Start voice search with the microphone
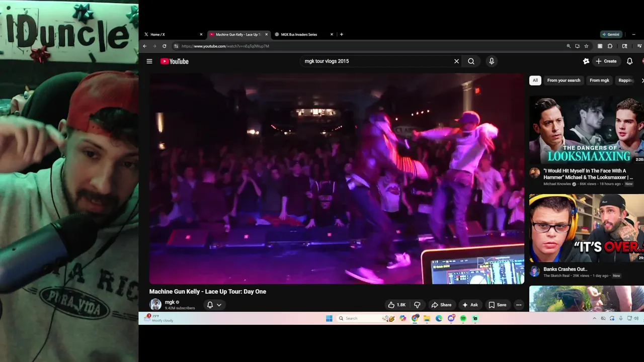 coord(492,61)
